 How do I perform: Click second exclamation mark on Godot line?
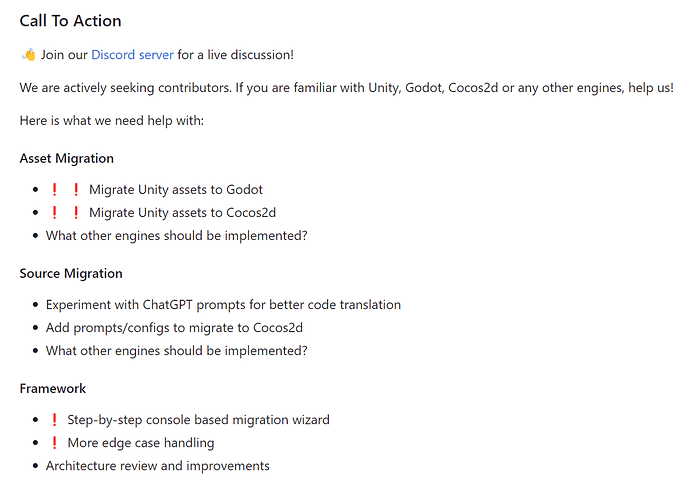(x=76, y=189)
